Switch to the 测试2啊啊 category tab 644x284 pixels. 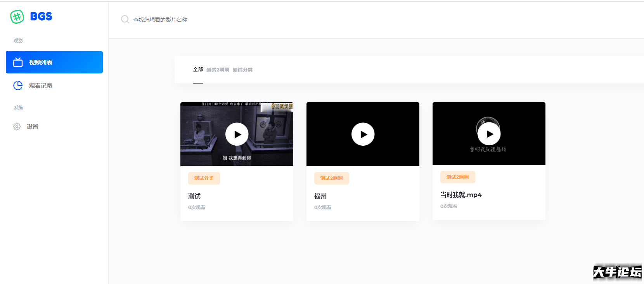pos(218,70)
